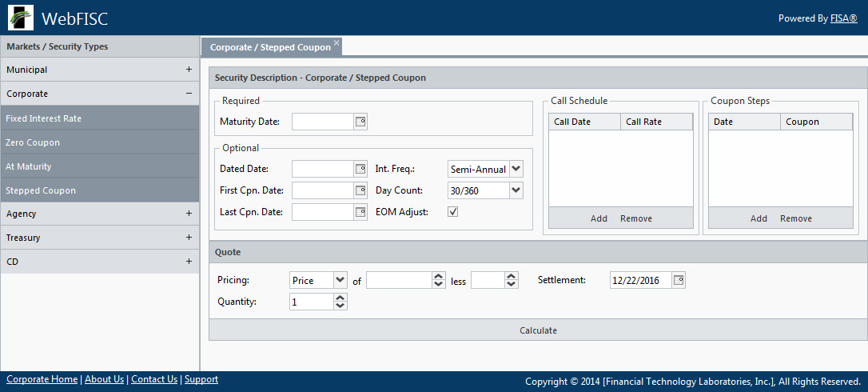Close the Corporate / Stepped Coupon tab
This screenshot has height=392, width=868.
coord(336,42)
